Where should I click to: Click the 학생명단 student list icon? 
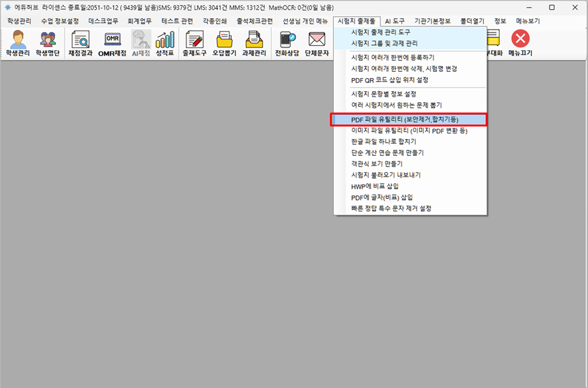[48, 42]
